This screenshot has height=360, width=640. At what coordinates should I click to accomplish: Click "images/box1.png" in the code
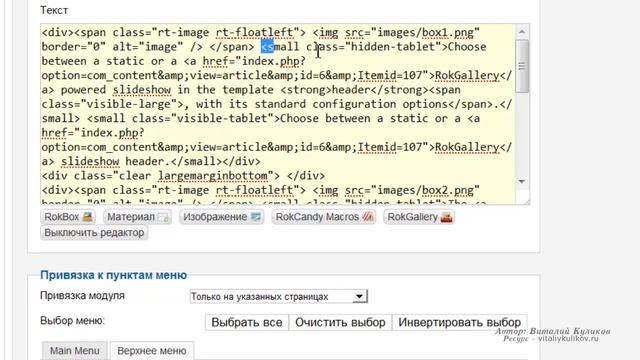(425, 32)
